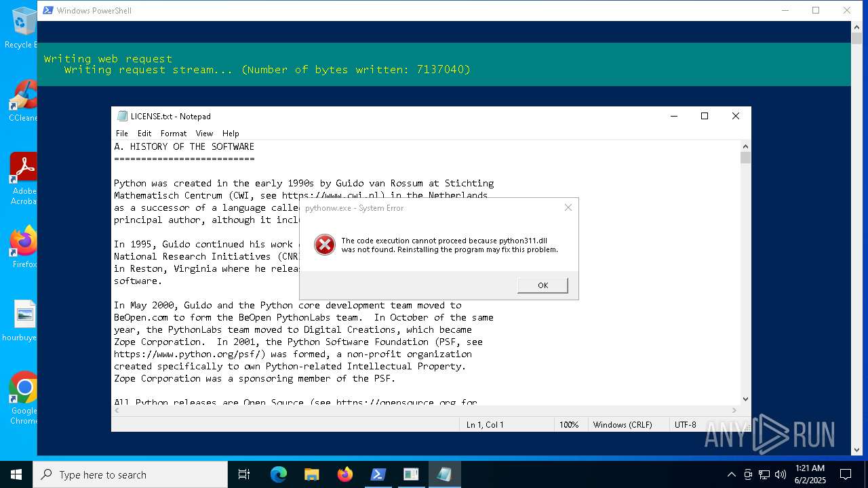Click the red error icon in dialog
The width and height of the screenshot is (868, 488).
click(x=325, y=245)
